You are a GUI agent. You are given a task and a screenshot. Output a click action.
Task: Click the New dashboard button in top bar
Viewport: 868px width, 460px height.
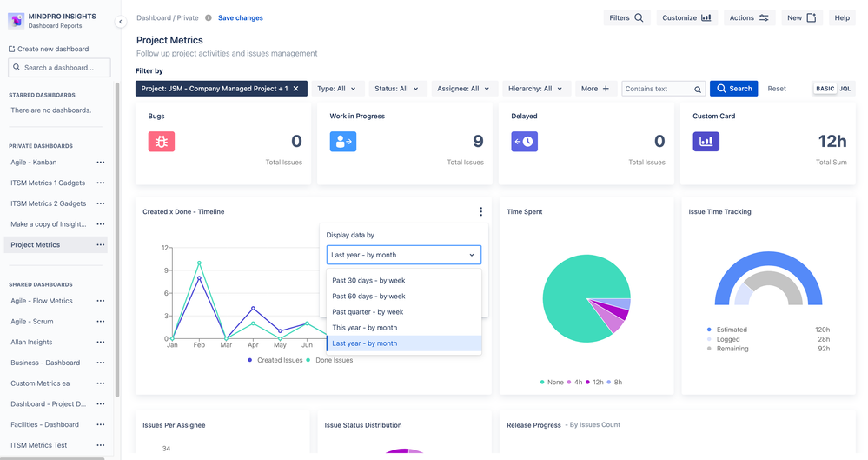click(802, 17)
